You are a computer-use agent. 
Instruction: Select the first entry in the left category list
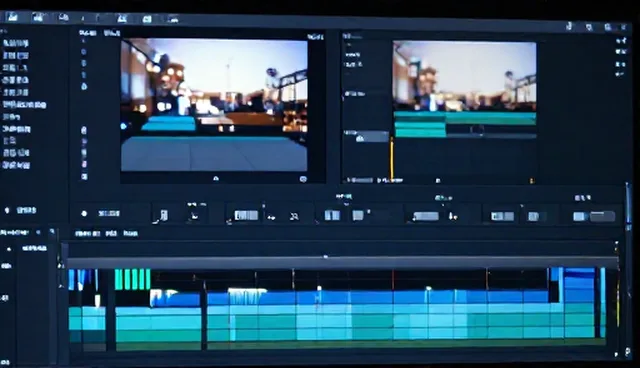(16, 43)
